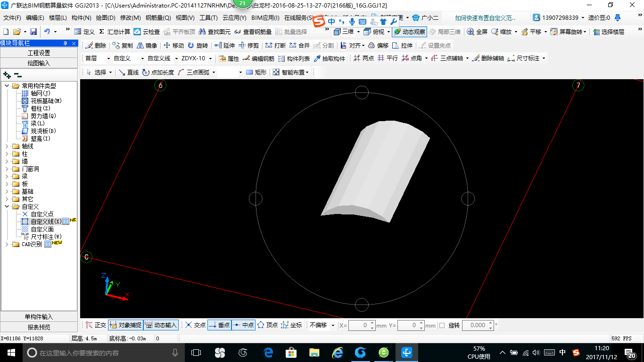Open the 构件(N) menu
This screenshot has height=362, width=644.
coord(81,18)
